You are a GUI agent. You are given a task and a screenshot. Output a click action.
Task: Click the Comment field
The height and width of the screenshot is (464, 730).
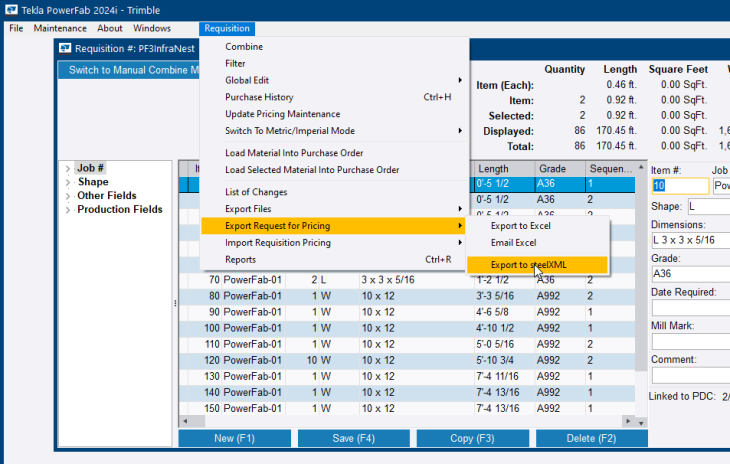point(691,375)
